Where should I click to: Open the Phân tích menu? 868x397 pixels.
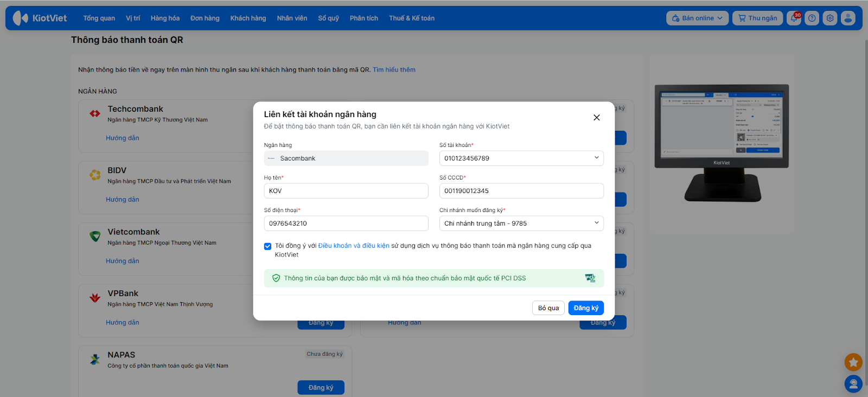364,18
